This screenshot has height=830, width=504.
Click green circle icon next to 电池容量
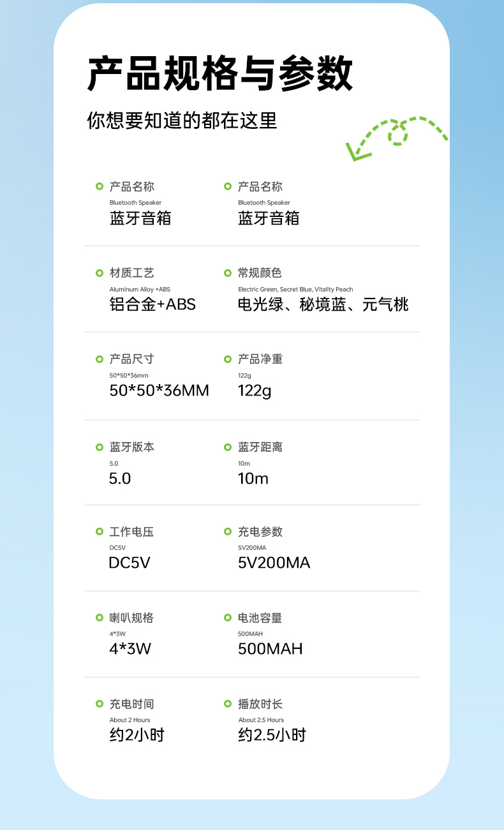[x=228, y=618]
